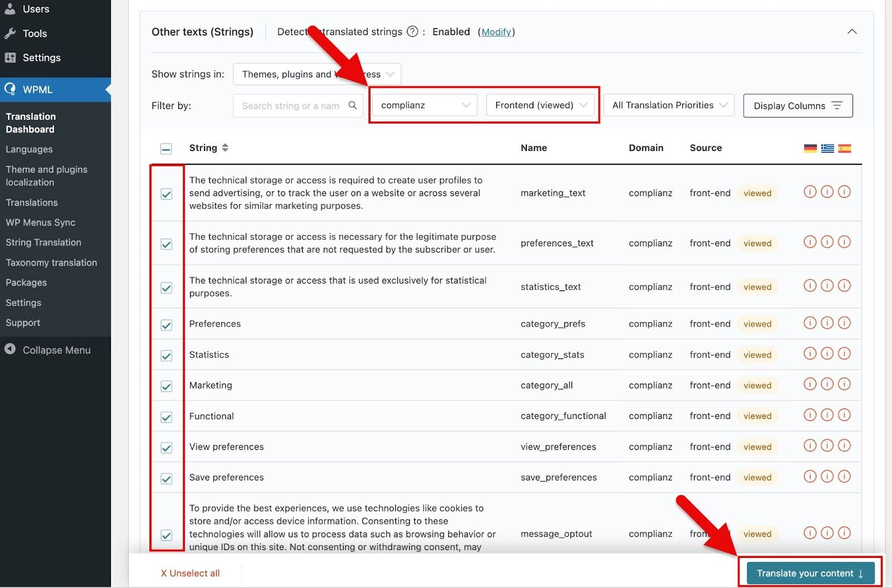This screenshot has width=892, height=588.
Task: Uncheck the View preferences row checkbox
Action: (166, 448)
